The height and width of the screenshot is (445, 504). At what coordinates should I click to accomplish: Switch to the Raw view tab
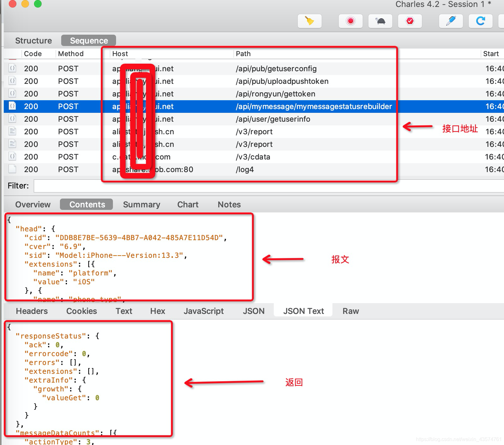(x=350, y=311)
